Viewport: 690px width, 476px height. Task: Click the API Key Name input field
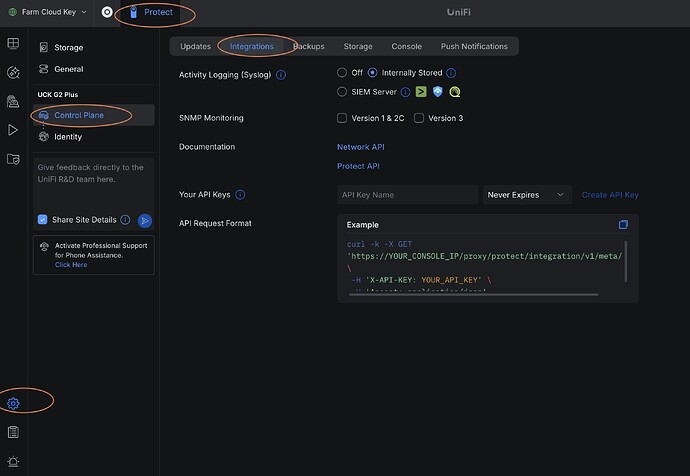click(x=407, y=195)
